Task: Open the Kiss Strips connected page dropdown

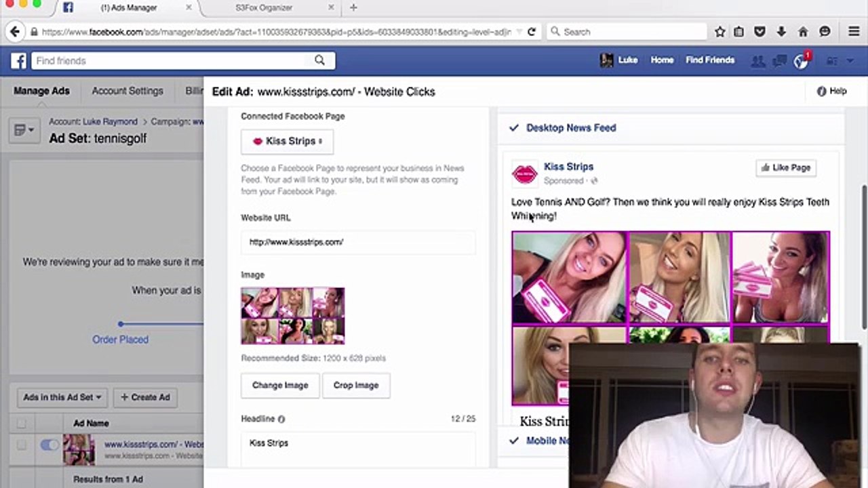Action: click(x=288, y=142)
